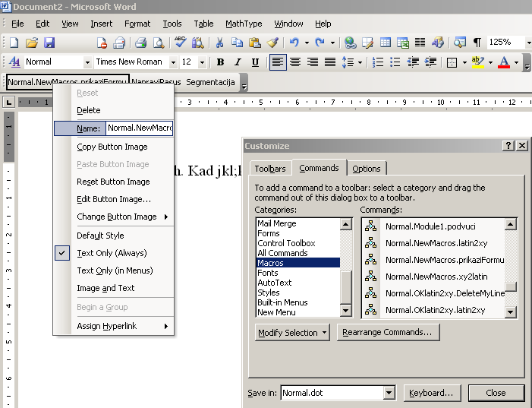532x408 pixels.
Task: Open the MathType menu
Action: tap(244, 24)
